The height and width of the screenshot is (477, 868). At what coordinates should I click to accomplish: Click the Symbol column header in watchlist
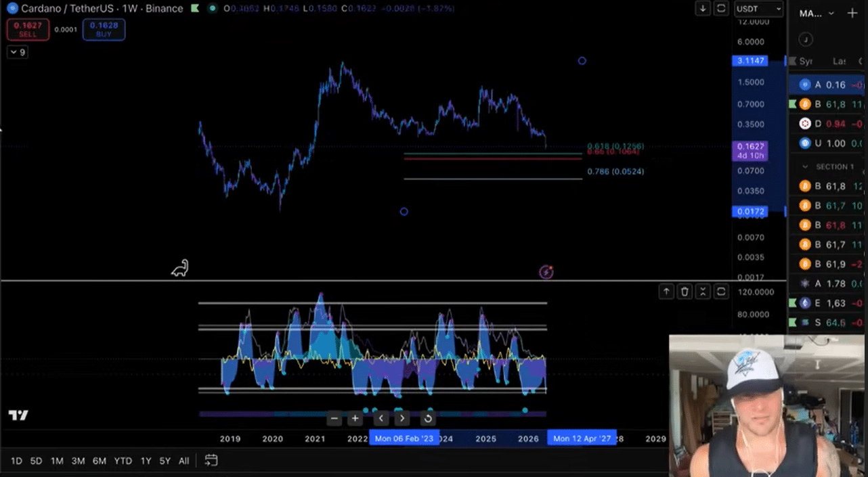point(806,61)
